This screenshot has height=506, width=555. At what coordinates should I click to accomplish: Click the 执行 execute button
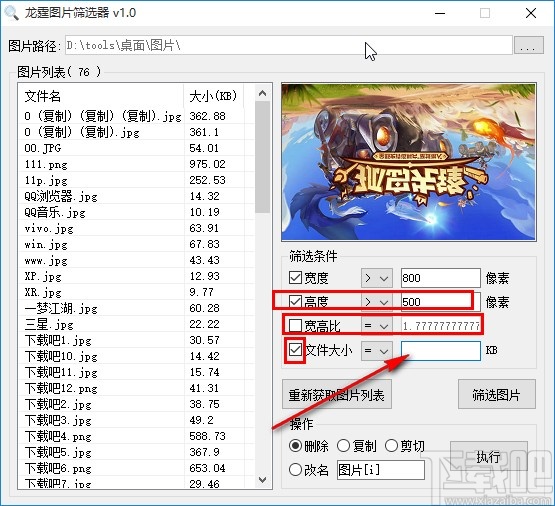(488, 456)
